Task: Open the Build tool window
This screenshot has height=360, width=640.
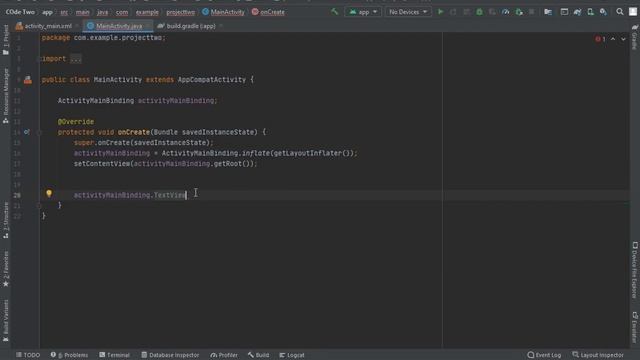Action: click(258, 355)
